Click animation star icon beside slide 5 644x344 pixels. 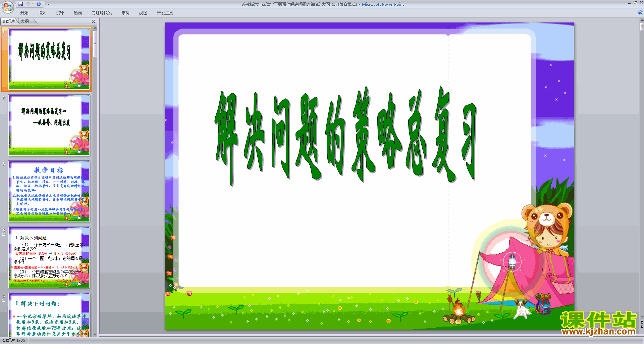4,301
